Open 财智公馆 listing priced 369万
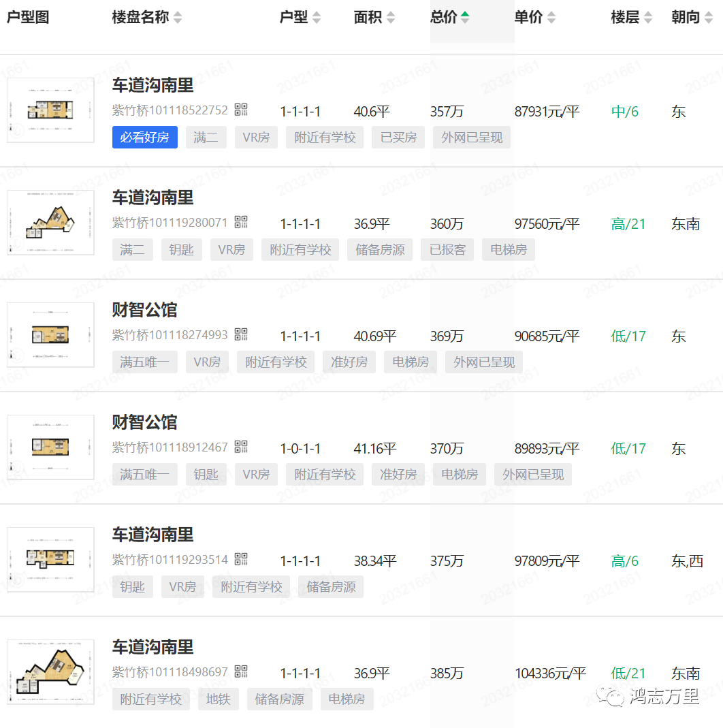 (145, 310)
